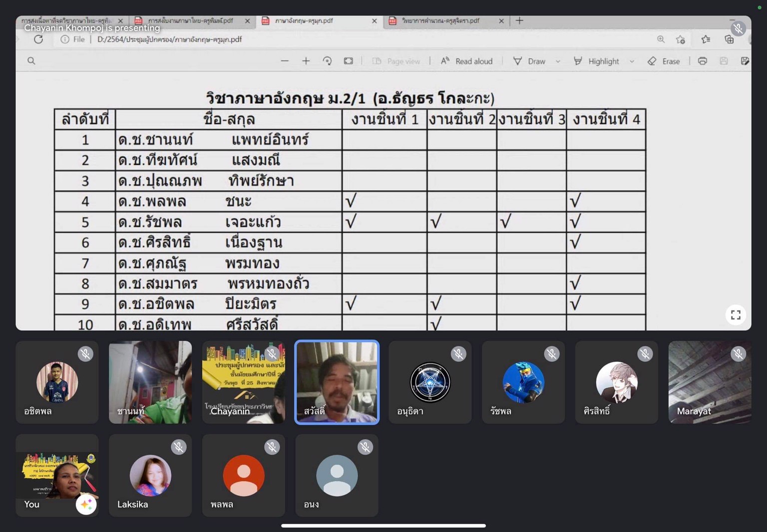
Task: Expand the Highlight options arrow
Action: click(x=632, y=61)
